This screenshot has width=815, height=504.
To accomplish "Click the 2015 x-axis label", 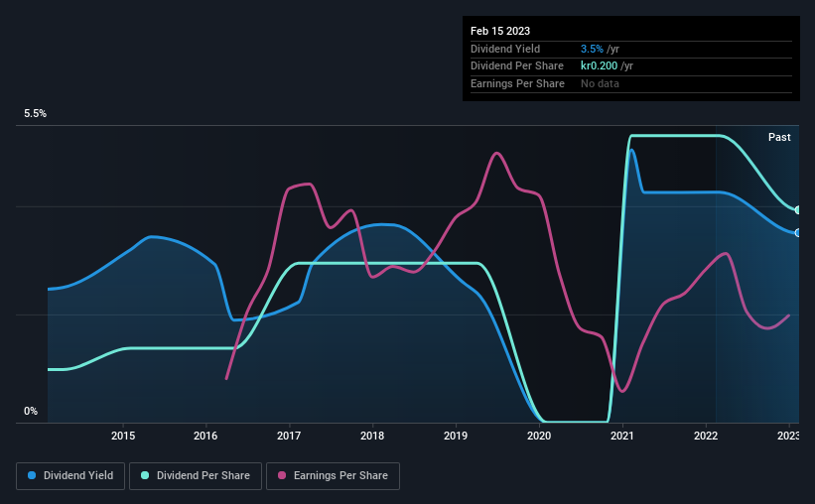I will pos(123,436).
